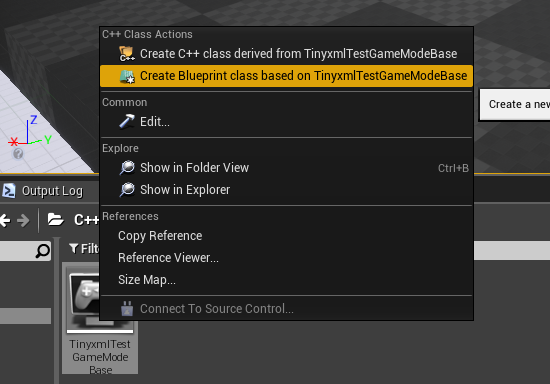Go forward in content browser history

[23, 221]
